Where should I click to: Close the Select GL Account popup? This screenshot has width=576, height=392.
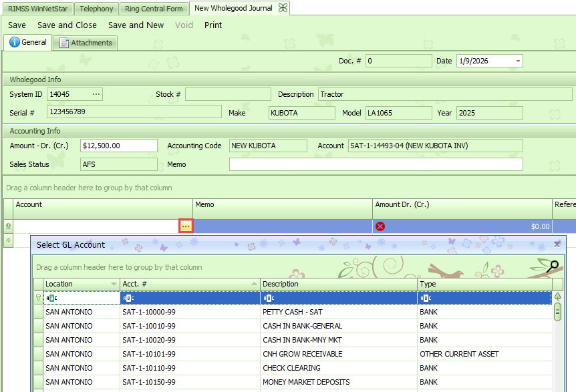point(557,244)
